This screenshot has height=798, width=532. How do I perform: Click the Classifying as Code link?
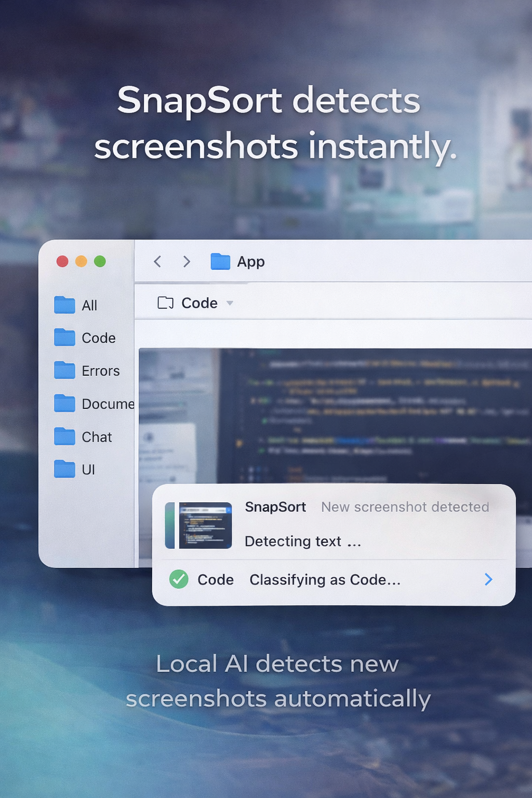tap(325, 580)
